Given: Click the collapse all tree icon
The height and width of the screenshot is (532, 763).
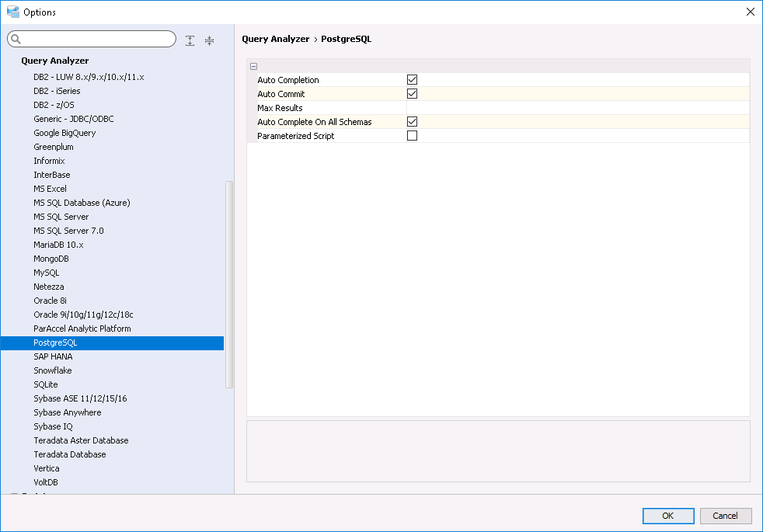Looking at the screenshot, I should point(209,40).
